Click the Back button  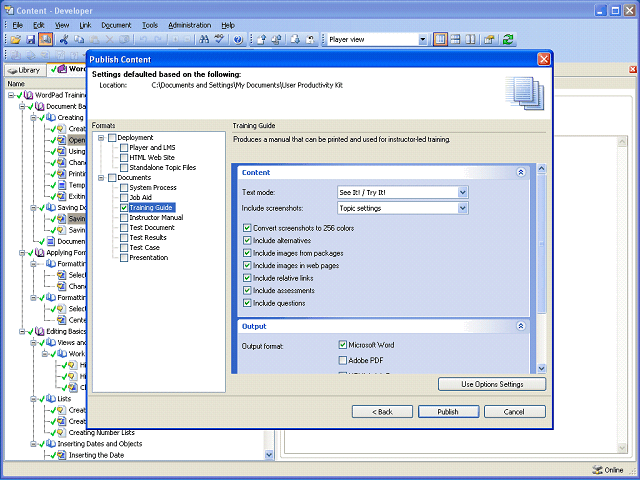point(382,412)
